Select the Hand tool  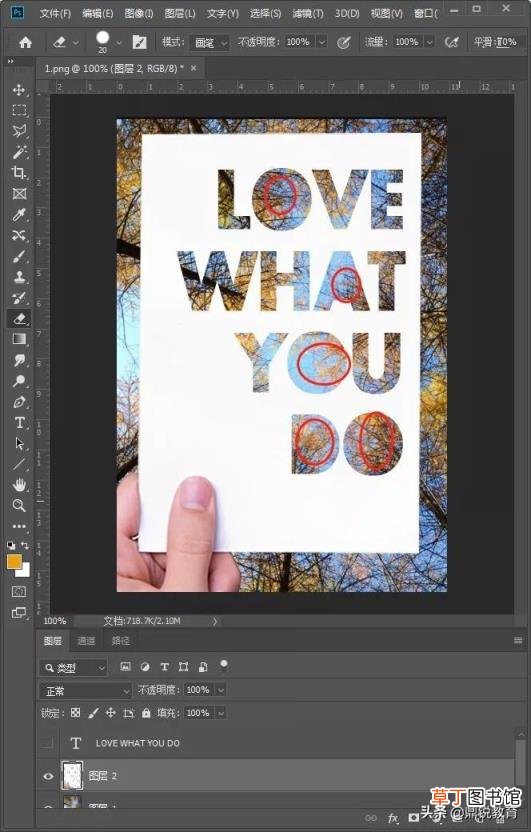point(19,484)
